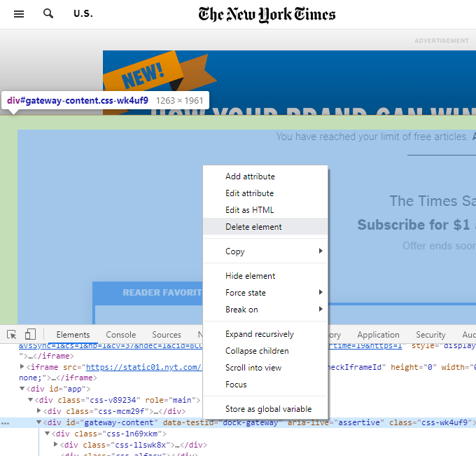Click the search magnifier icon
This screenshot has height=456, width=476.
coord(48,14)
